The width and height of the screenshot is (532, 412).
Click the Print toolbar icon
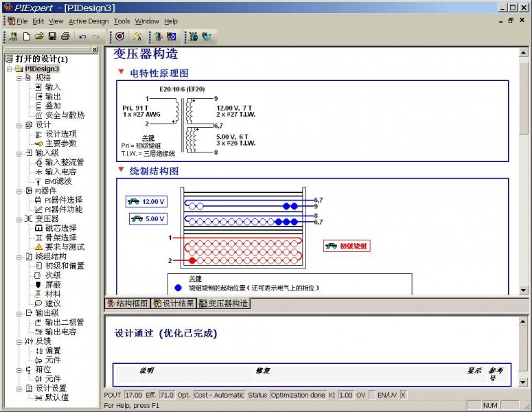[65, 36]
